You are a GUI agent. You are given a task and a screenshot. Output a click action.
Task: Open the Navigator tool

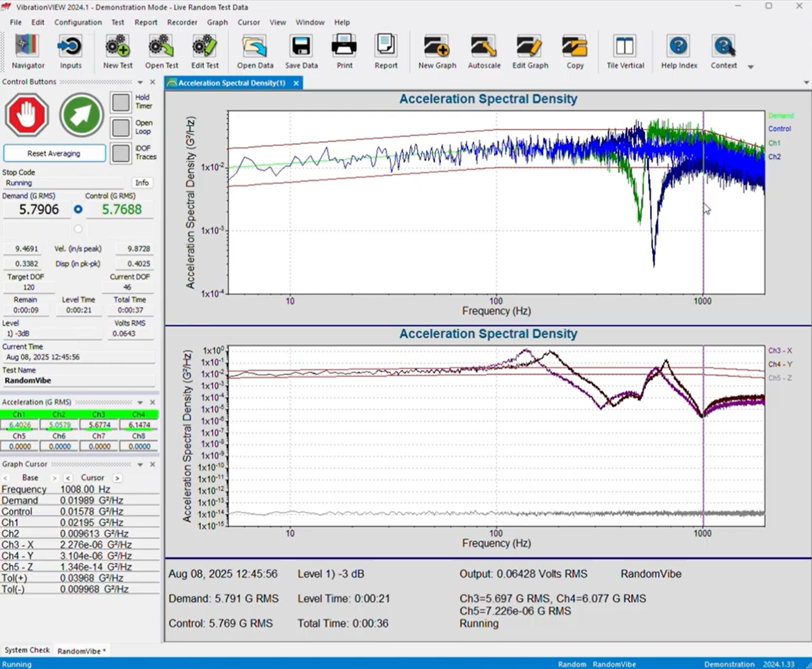click(x=28, y=52)
